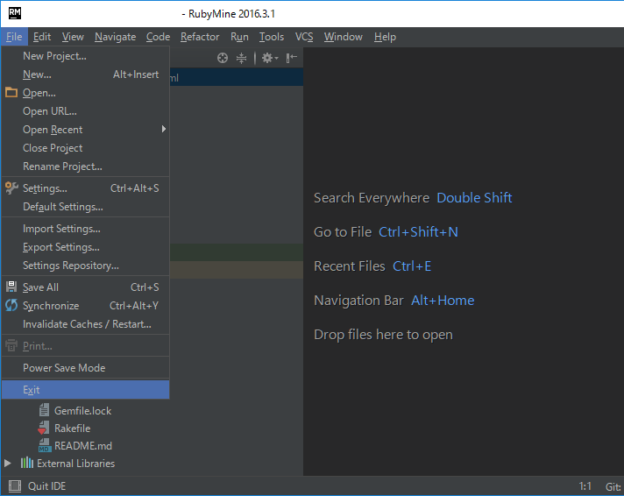Click the External Libraries bar icon

pyautogui.click(x=27, y=464)
